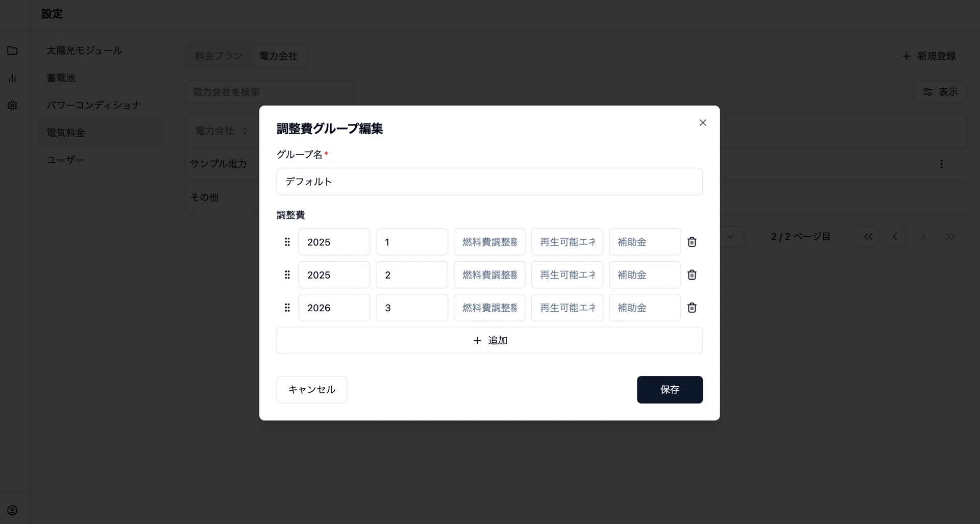Viewport: 980px width, 524px height.
Task: Go to the first page with double-left arrows
Action: click(x=868, y=237)
